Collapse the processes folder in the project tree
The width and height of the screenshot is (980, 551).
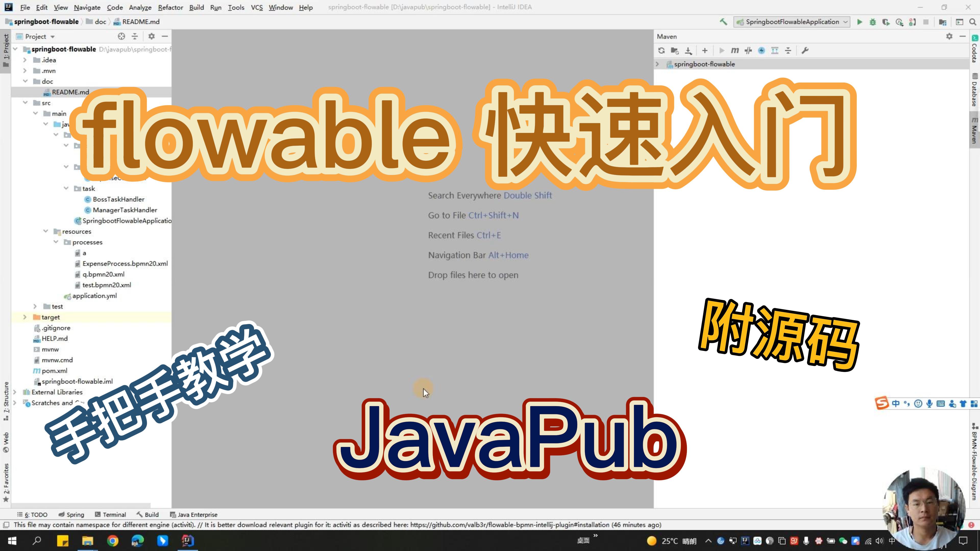(x=56, y=242)
